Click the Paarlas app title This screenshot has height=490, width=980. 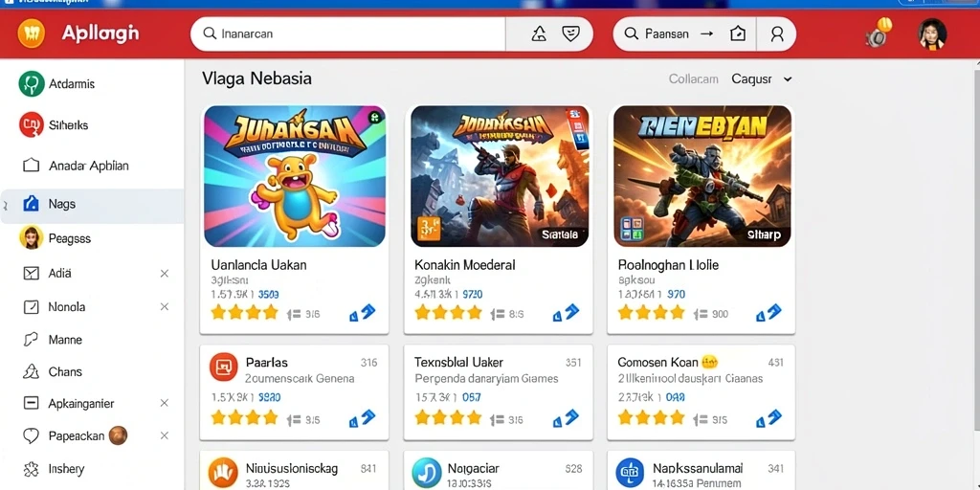267,362
